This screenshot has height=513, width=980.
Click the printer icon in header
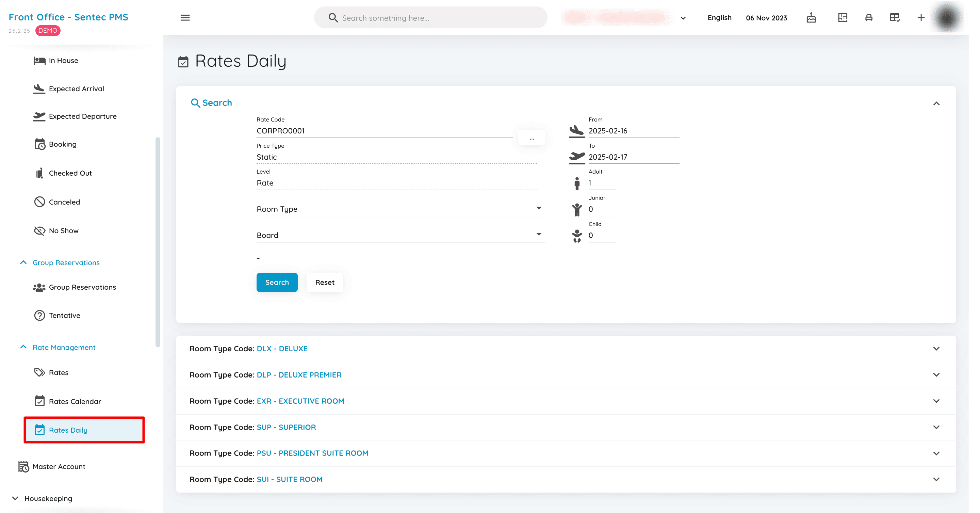point(868,17)
